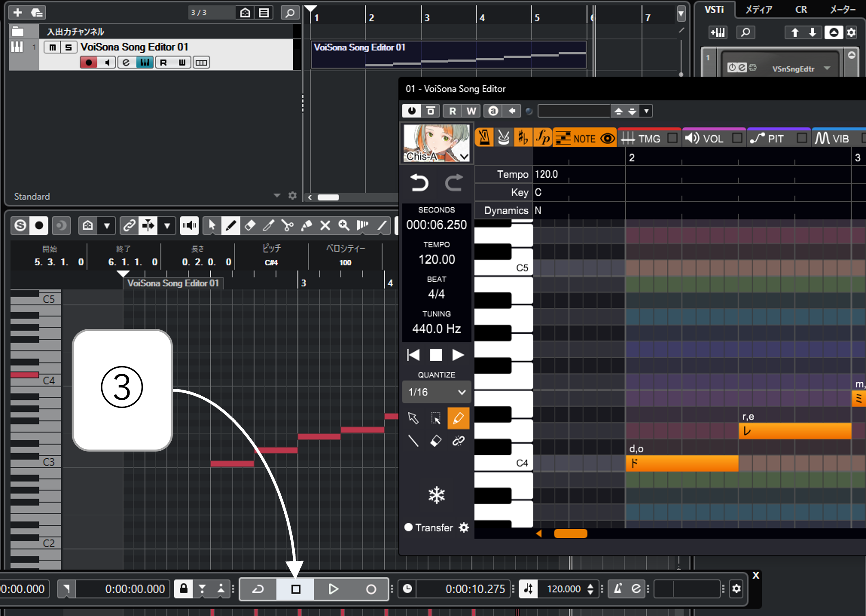Screen dimensions: 866x616
Task: Click the dynamics fp icon
Action: (x=543, y=138)
